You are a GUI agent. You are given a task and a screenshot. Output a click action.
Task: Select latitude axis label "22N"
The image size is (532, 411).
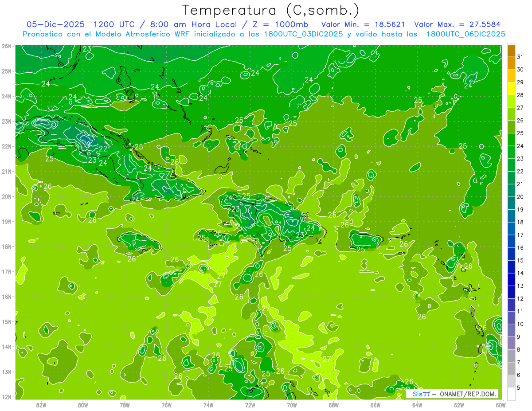pyautogui.click(x=6, y=146)
